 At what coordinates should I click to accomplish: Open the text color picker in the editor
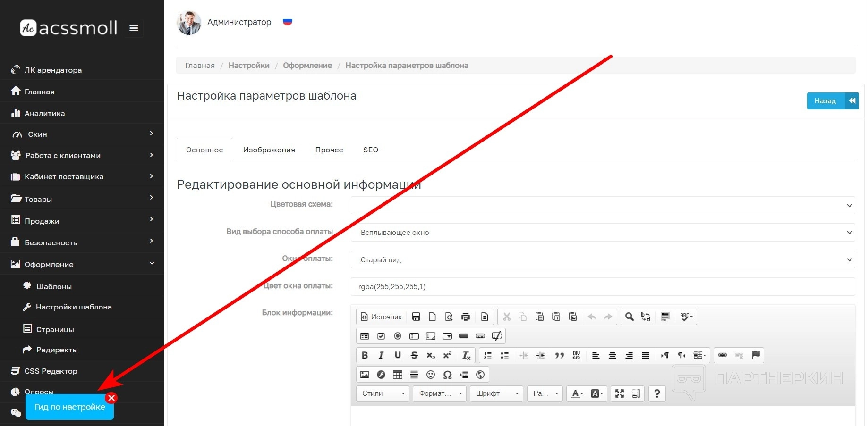577,393
